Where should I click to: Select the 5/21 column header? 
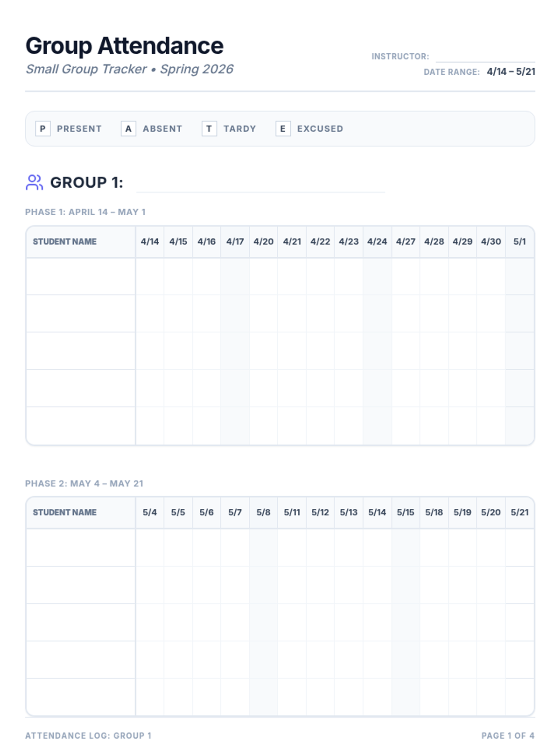519,513
